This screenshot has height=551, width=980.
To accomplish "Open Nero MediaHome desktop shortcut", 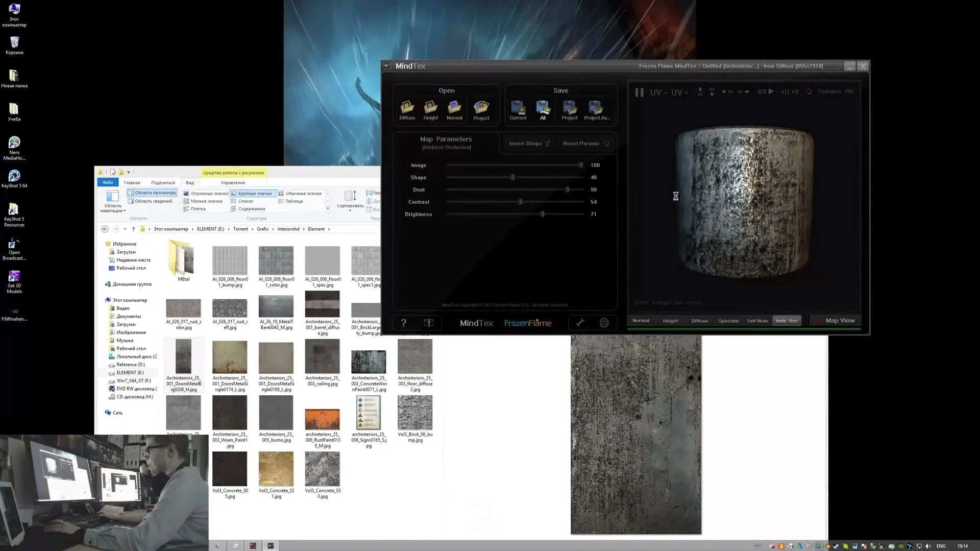I will point(14,148).
